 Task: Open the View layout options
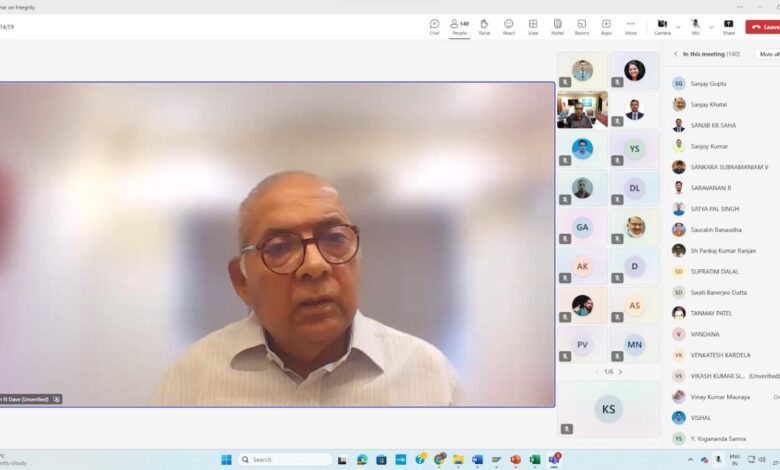pyautogui.click(x=533, y=25)
